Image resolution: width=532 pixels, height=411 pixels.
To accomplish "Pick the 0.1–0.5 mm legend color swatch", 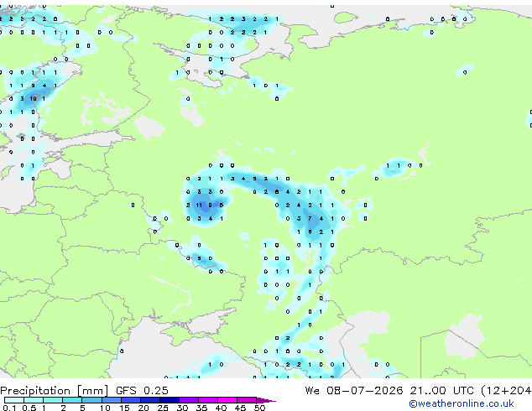I will click(x=14, y=400).
